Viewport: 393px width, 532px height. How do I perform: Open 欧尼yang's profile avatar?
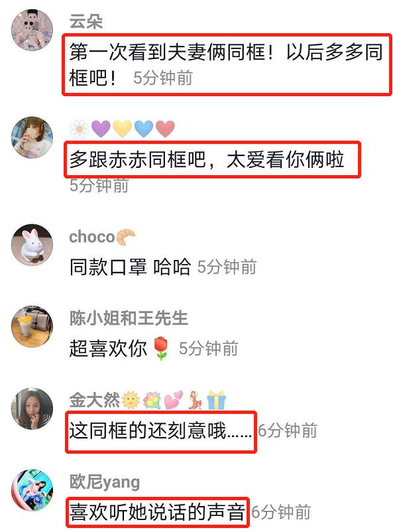pyautogui.click(x=32, y=490)
